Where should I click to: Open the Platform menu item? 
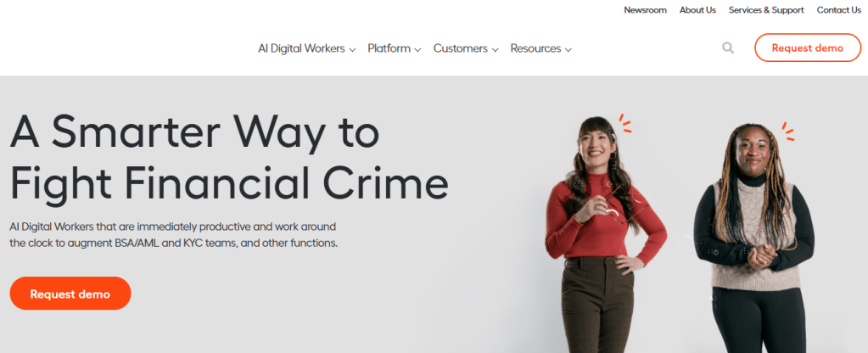(x=389, y=48)
